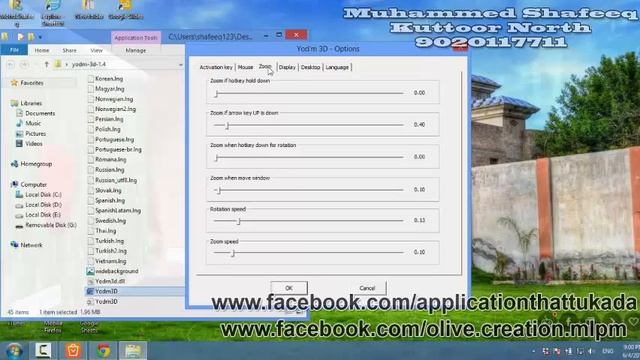Open Explorer's View ribbon tab
Viewport: 640px width, 360px height.
(x=96, y=50)
